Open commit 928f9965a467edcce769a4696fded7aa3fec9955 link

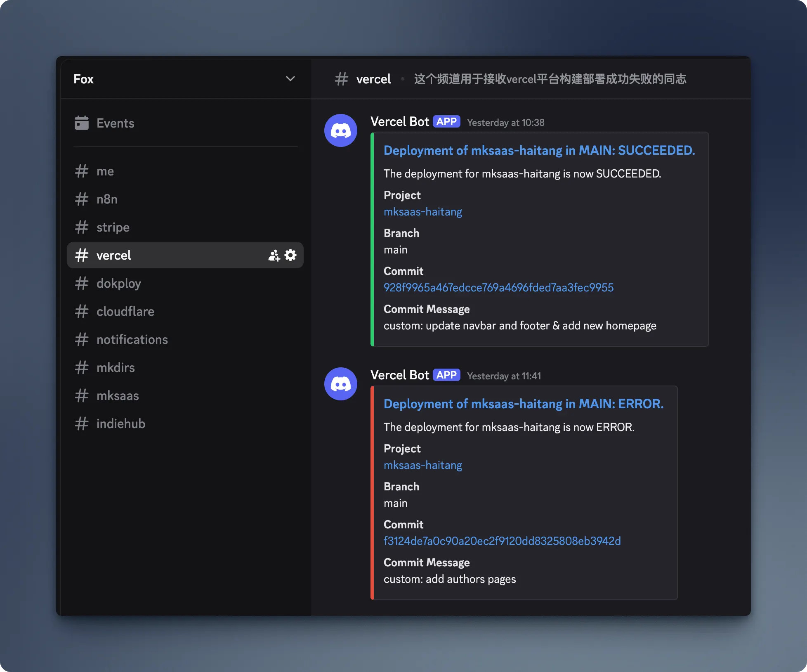click(498, 288)
